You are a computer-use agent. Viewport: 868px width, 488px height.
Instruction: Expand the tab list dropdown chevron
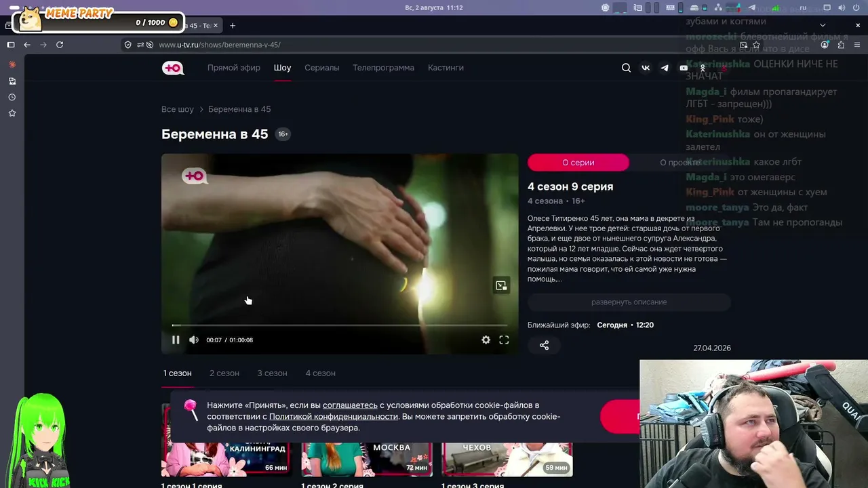click(823, 26)
